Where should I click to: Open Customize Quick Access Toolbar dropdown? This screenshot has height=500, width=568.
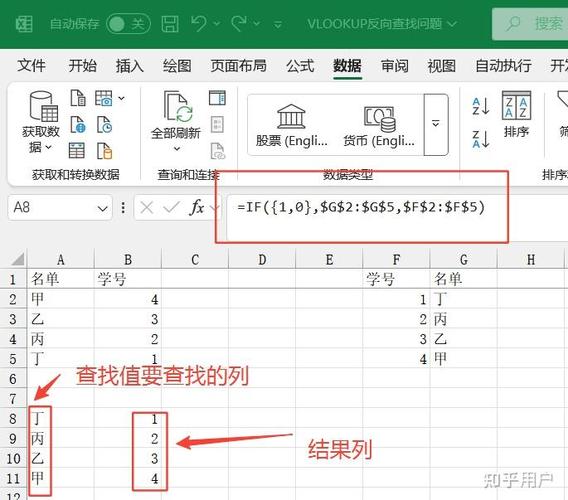coord(278,24)
